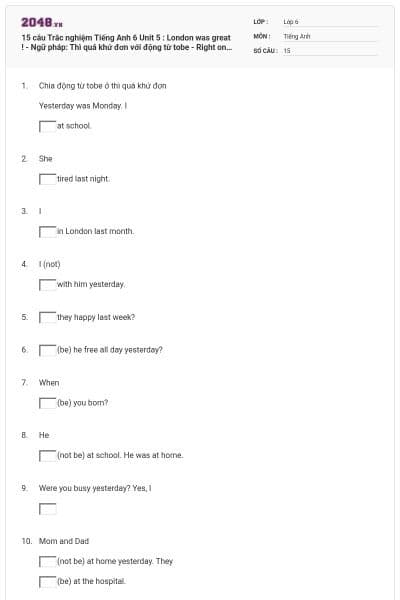The height and width of the screenshot is (600, 400).
Task: Click the question count value '15'
Action: tap(287, 51)
